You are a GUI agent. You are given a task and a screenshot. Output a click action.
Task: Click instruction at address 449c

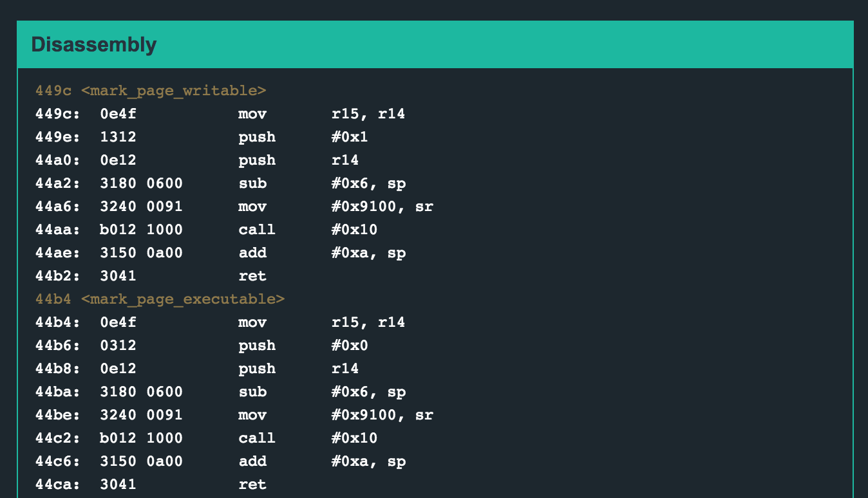(x=220, y=114)
